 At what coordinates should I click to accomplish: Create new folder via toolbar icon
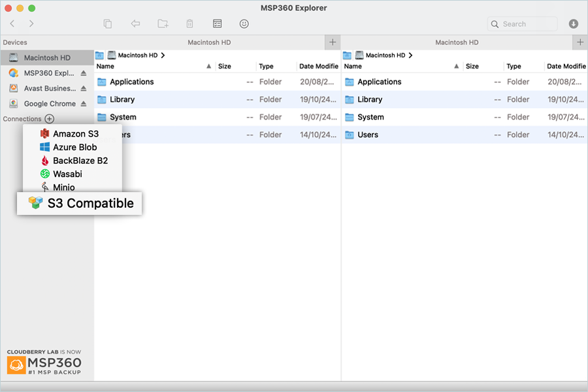pyautogui.click(x=163, y=24)
